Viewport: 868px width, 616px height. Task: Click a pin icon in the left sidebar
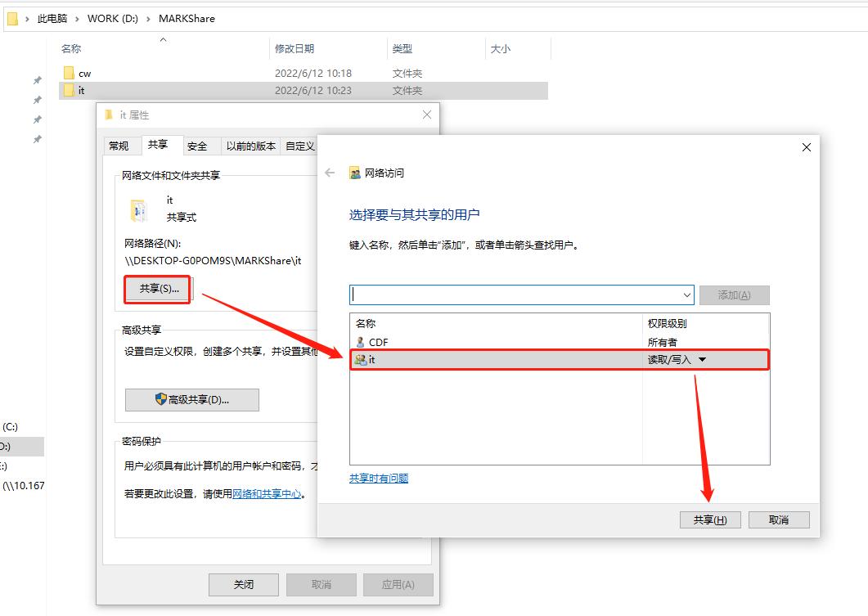37,80
